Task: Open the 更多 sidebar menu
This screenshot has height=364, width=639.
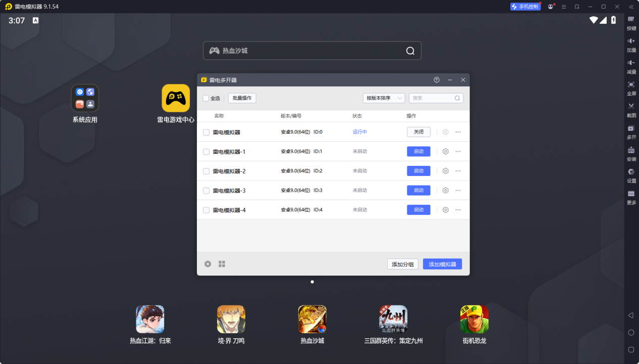Action: click(x=630, y=197)
